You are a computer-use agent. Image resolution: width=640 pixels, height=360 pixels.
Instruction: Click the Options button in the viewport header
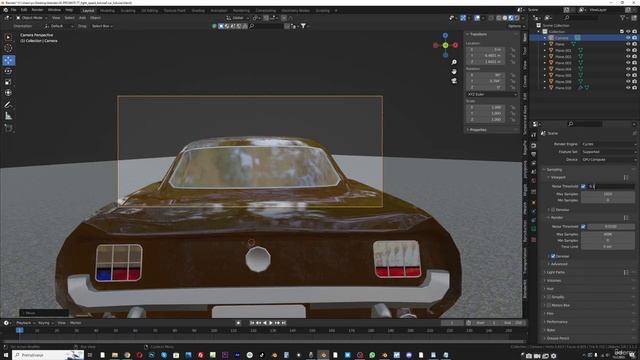tap(516, 26)
